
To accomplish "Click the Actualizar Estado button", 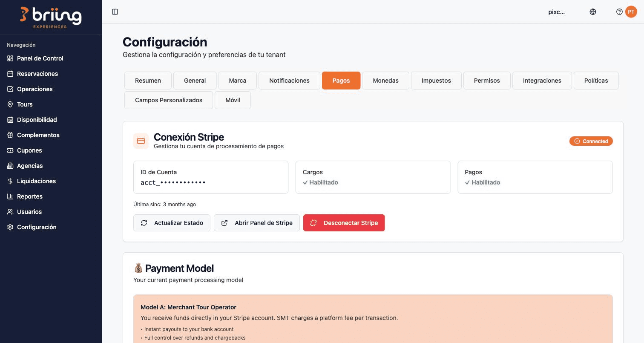I will (x=172, y=223).
